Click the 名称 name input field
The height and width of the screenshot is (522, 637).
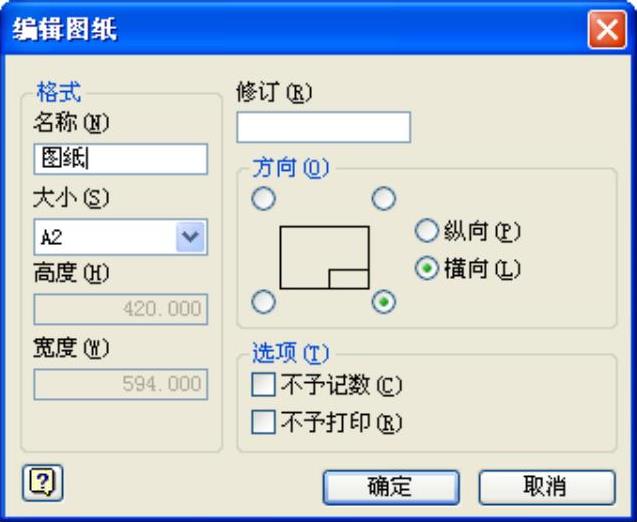[120, 159]
